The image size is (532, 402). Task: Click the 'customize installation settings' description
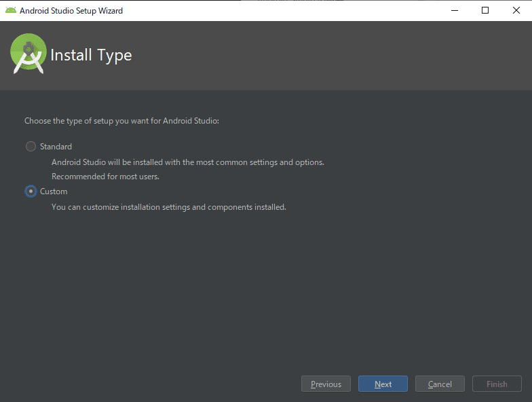coord(168,207)
